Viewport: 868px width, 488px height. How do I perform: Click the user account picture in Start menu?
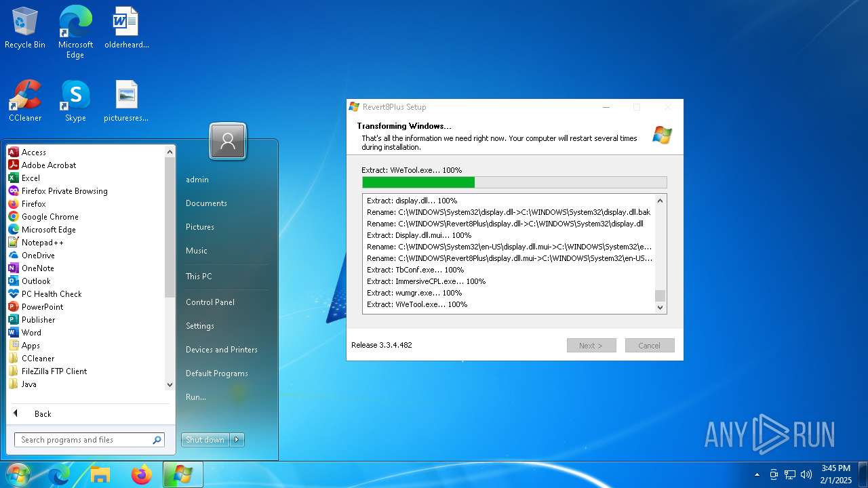point(228,141)
